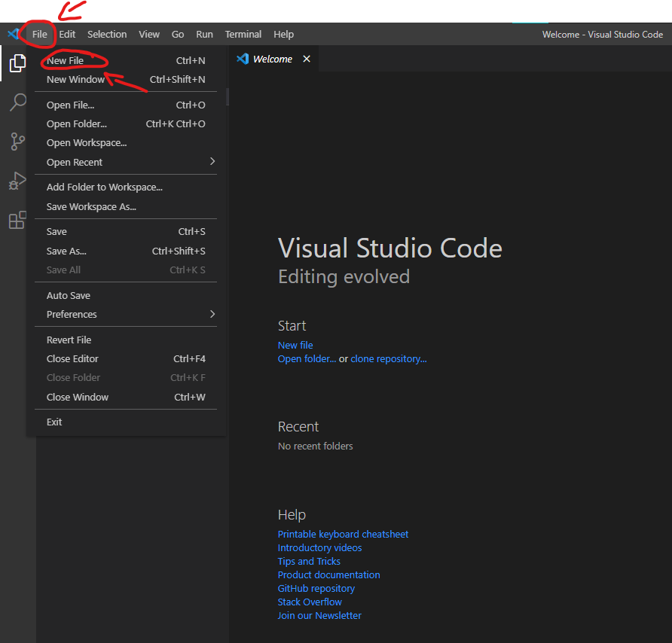Viewport: 672px width, 643px height.
Task: Click Save As... in the File menu
Action: (126, 251)
